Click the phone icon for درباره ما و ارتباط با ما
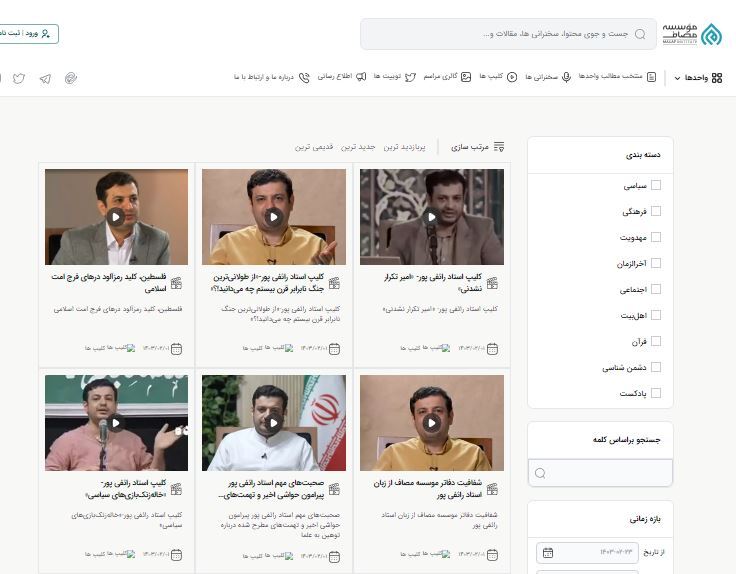Viewport: 736px width, 574px height. point(304,77)
